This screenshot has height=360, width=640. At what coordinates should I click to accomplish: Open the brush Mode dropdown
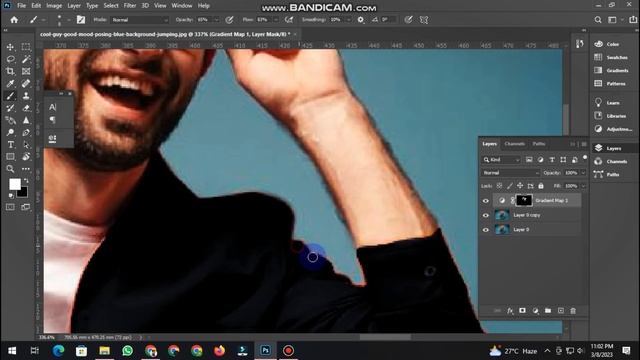pyautogui.click(x=140, y=20)
